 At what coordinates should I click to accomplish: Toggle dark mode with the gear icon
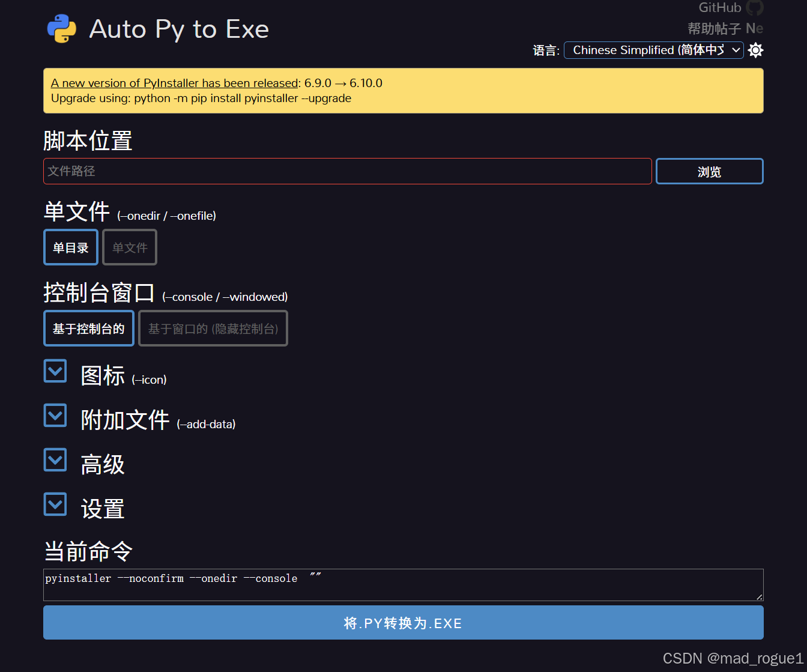(x=755, y=50)
